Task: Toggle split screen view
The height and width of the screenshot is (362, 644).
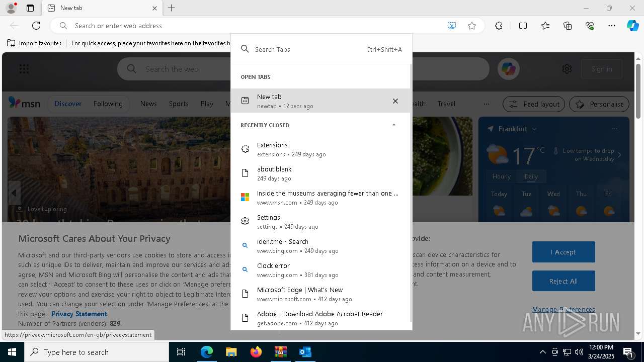Action: pyautogui.click(x=523, y=26)
